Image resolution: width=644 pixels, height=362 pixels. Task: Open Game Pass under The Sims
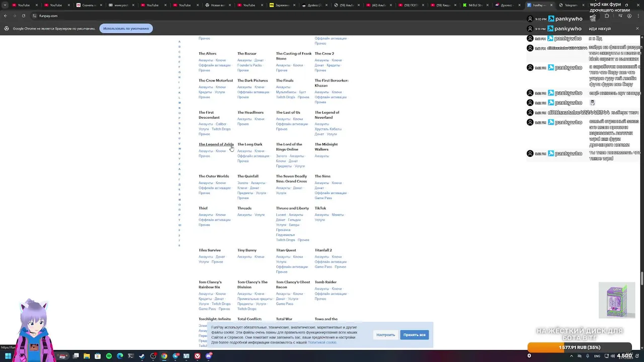323,198
